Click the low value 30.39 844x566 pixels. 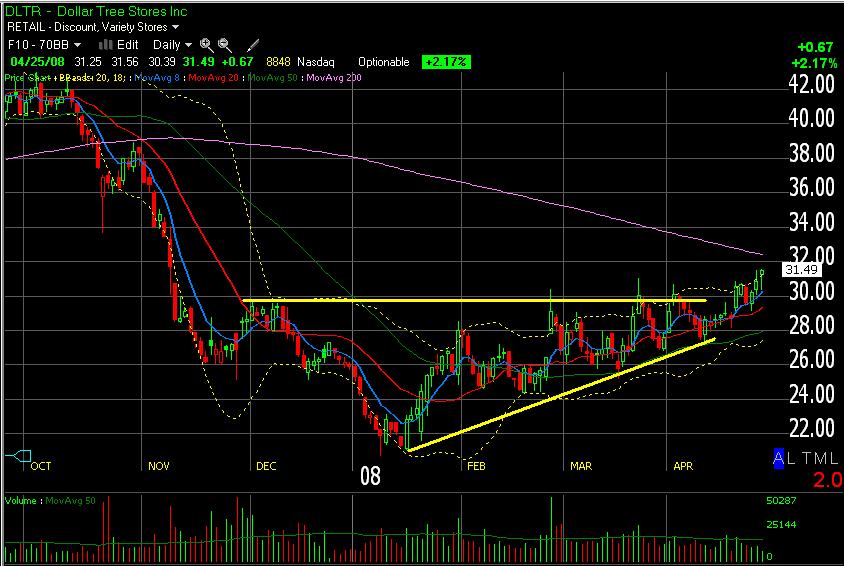162,62
